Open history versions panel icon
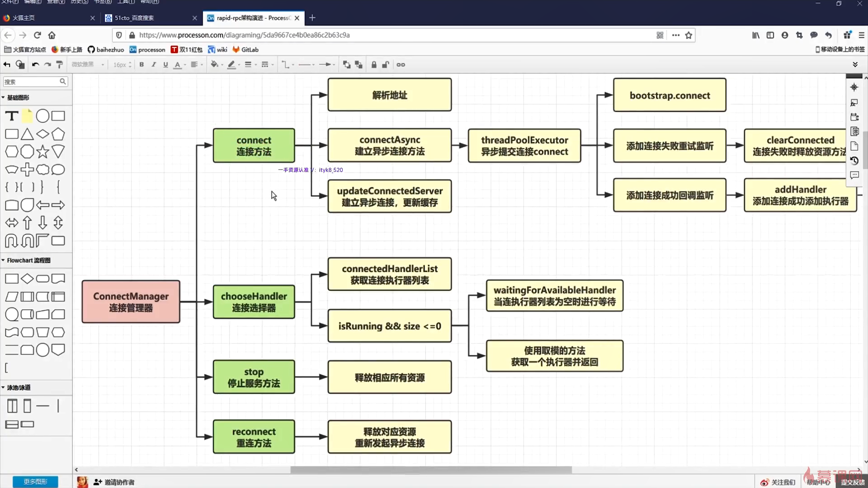This screenshot has width=868, height=488. [854, 160]
